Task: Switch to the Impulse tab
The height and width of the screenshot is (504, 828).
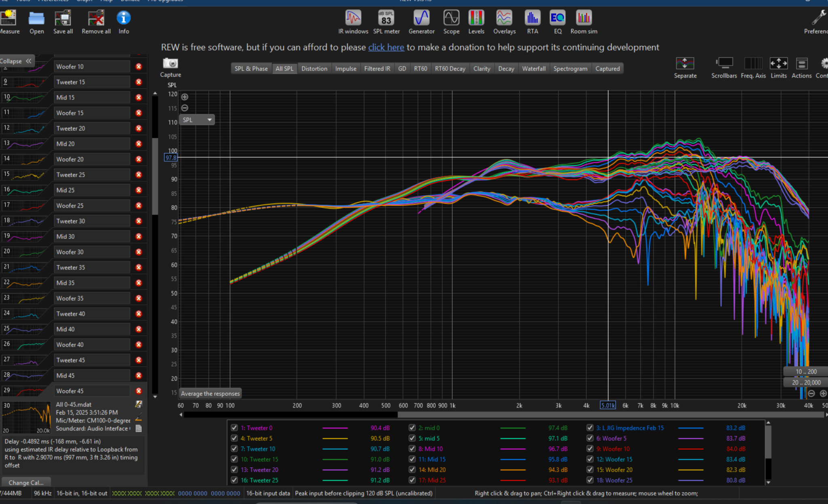Action: 346,69
